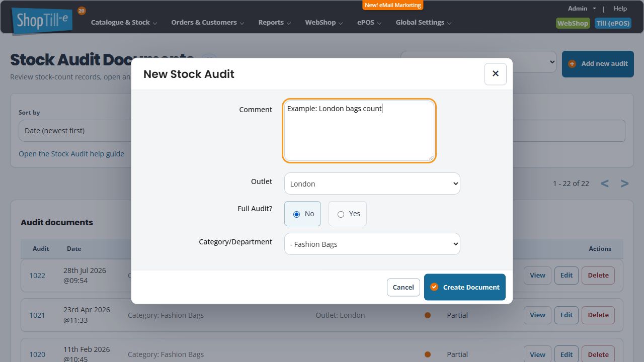Image resolution: width=644 pixels, height=362 pixels.
Task: Go to the previous page arrow
Action: 605,184
